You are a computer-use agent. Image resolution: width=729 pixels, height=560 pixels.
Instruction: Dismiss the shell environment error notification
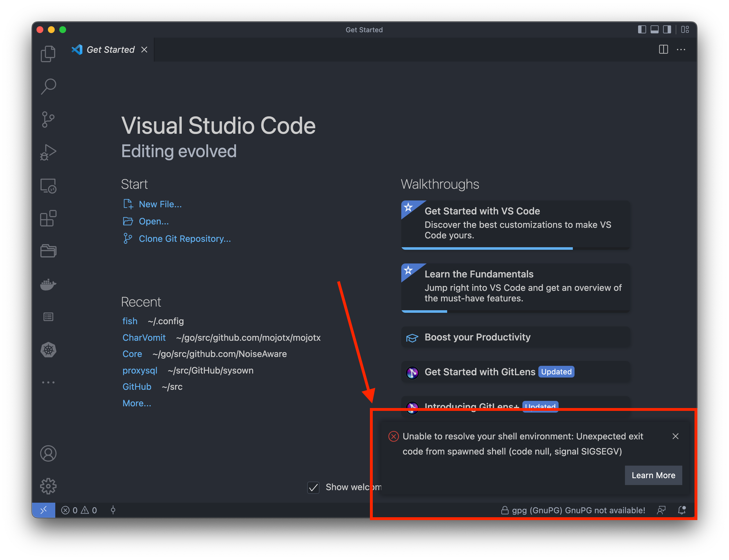[675, 436]
